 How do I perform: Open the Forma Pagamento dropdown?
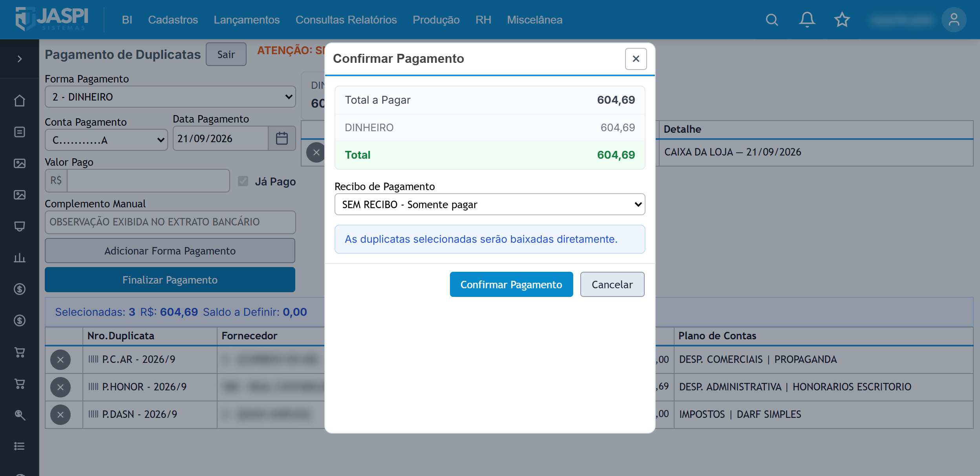click(170, 97)
